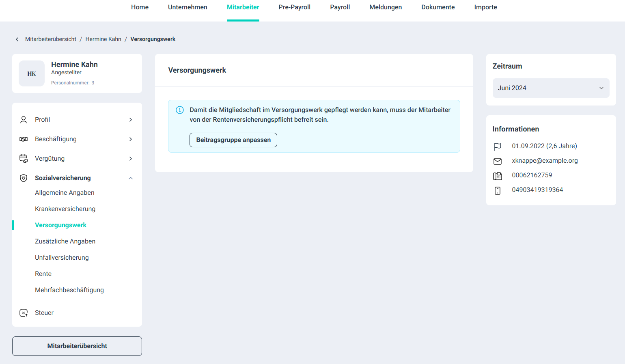Collapse the Sozialversicherung section chevron
Viewport: 625px width, 364px height.
[x=131, y=178]
